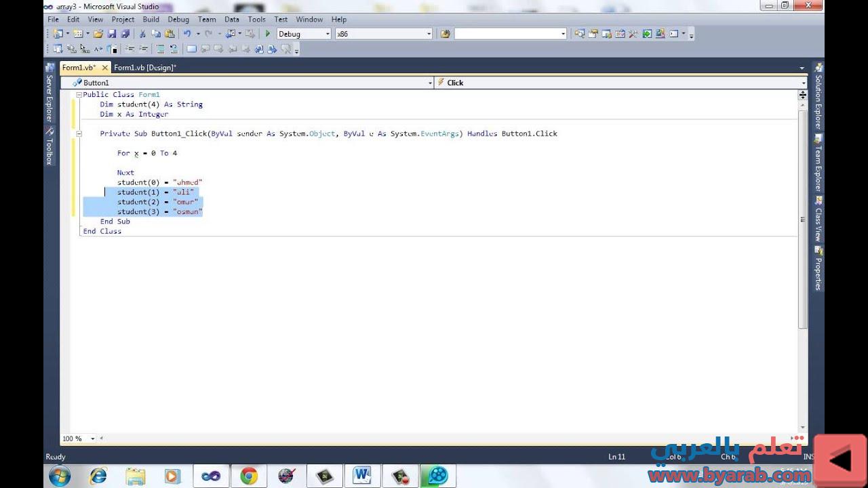The width and height of the screenshot is (868, 488).
Task: Open the Edit menu
Action: point(73,20)
